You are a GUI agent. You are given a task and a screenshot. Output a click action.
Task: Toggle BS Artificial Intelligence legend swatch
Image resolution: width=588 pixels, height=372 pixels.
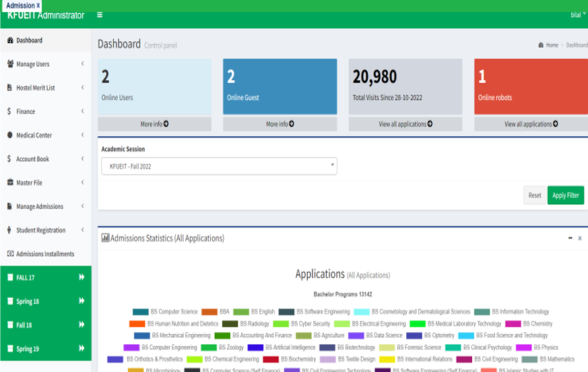tap(255, 347)
